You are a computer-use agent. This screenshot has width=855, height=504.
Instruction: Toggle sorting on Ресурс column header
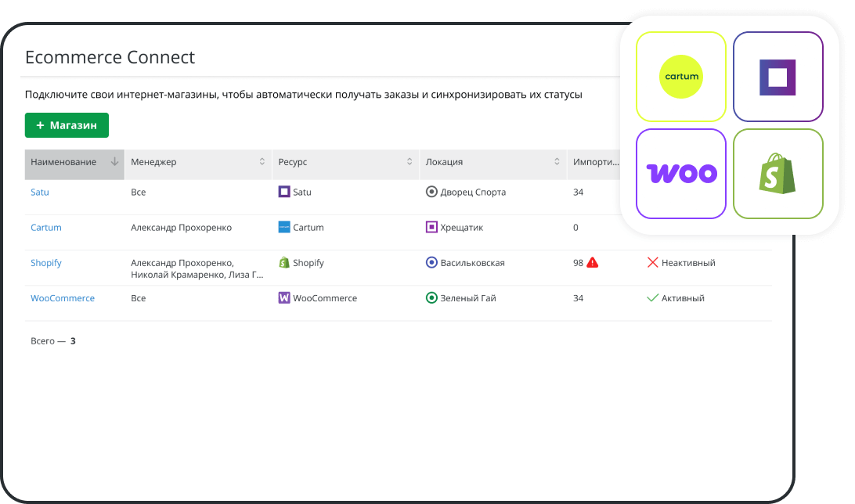coord(409,162)
